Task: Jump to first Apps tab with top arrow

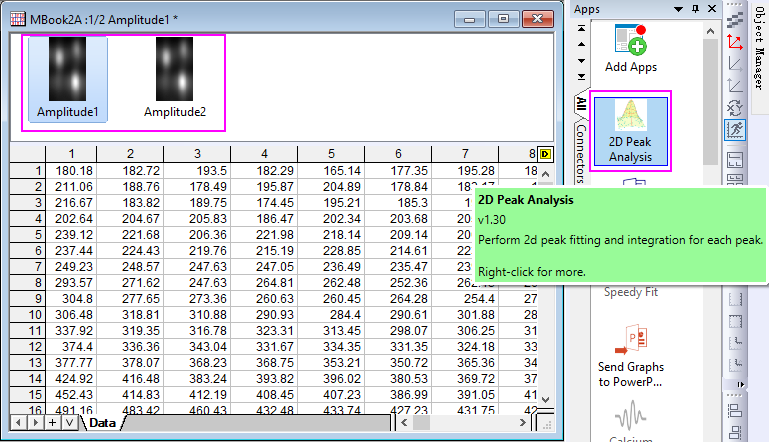Action: [581, 28]
